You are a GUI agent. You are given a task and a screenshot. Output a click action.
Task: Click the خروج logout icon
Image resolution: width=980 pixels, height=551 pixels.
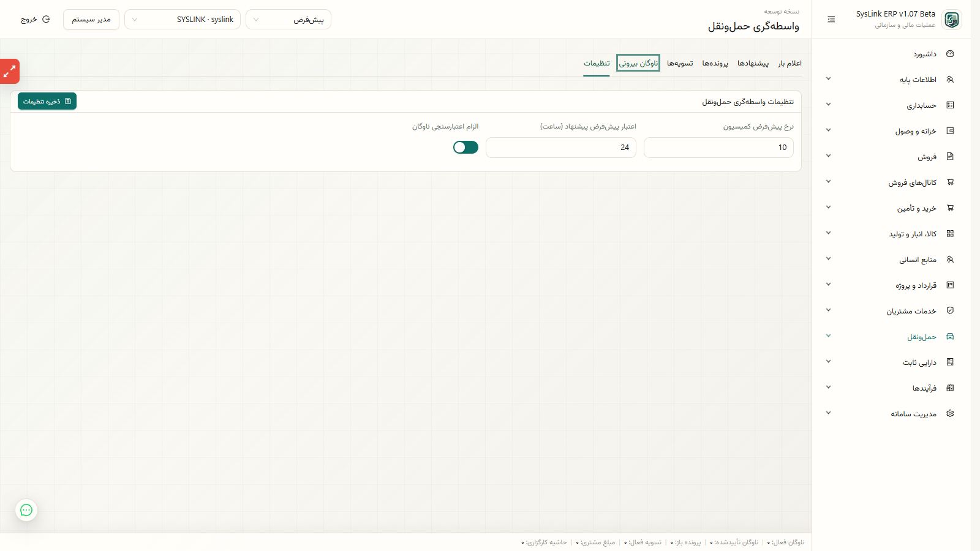point(46,20)
